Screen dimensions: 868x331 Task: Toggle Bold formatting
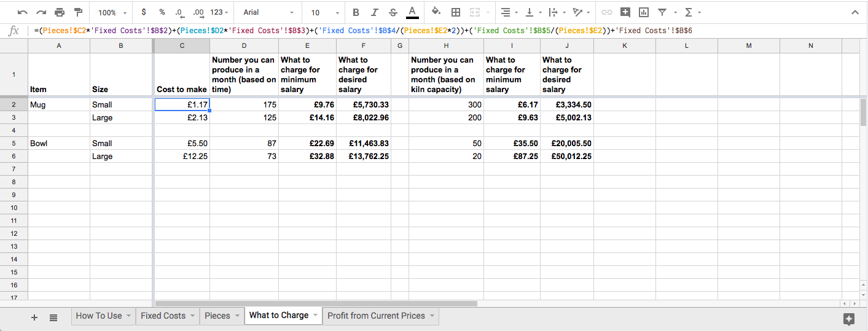pyautogui.click(x=356, y=12)
